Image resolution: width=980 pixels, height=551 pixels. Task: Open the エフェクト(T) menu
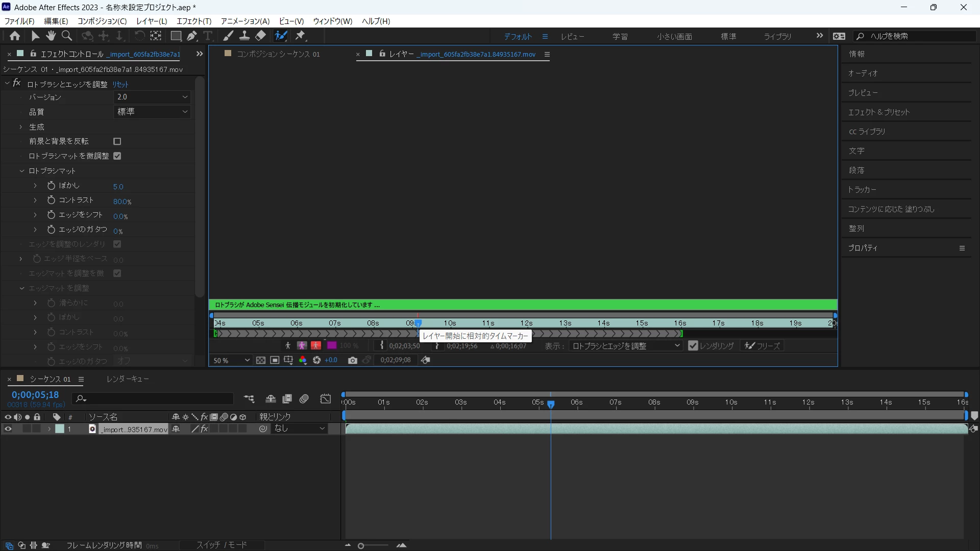coord(193,21)
